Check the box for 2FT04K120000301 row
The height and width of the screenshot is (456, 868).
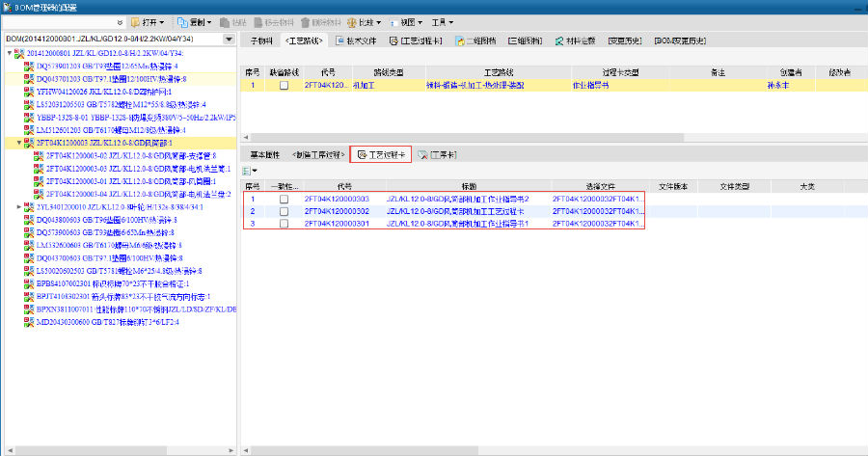pos(284,224)
